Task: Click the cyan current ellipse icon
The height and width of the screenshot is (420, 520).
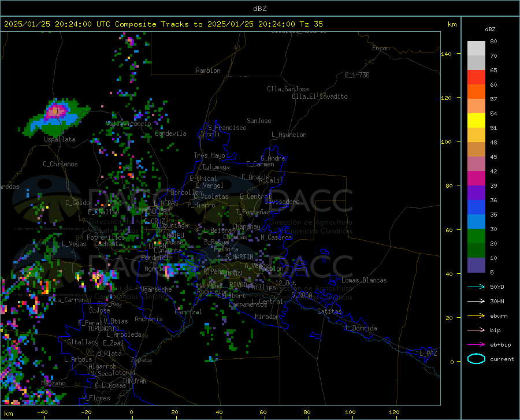Action: [x=476, y=359]
